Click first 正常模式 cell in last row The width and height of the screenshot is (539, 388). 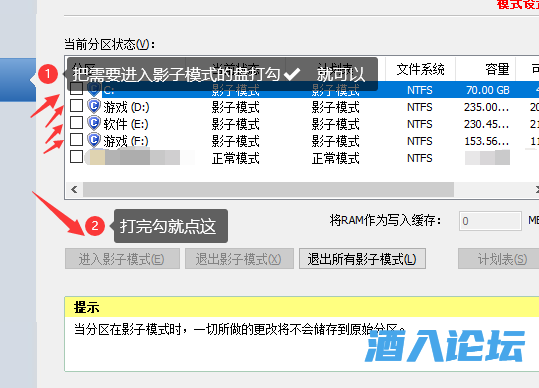click(235, 158)
